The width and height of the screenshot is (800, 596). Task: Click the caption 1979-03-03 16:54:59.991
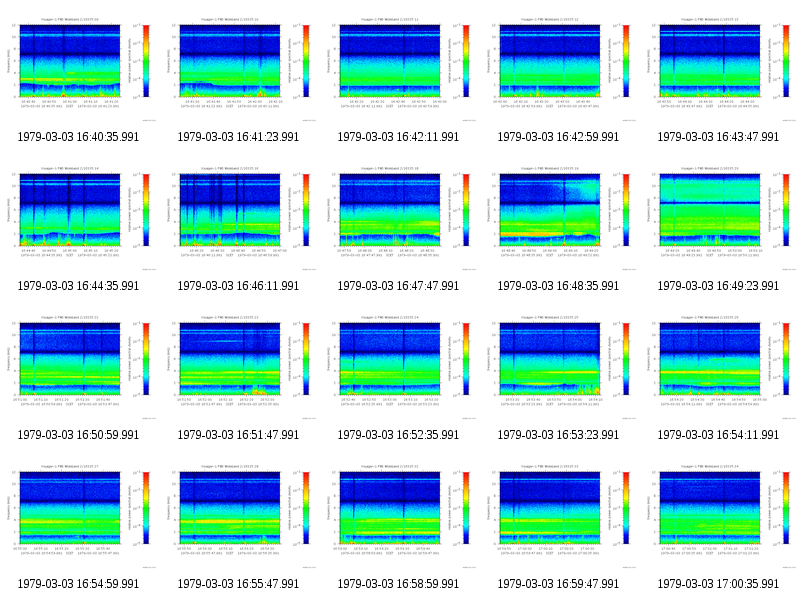pos(78,584)
